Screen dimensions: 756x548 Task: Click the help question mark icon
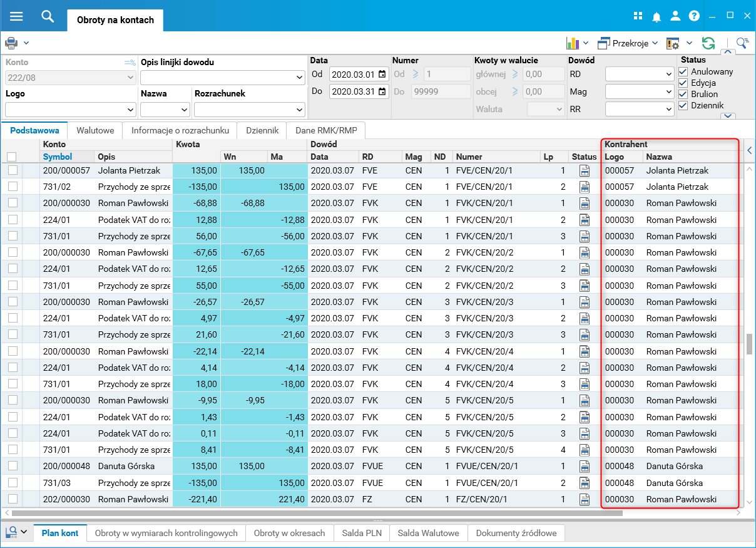694,17
